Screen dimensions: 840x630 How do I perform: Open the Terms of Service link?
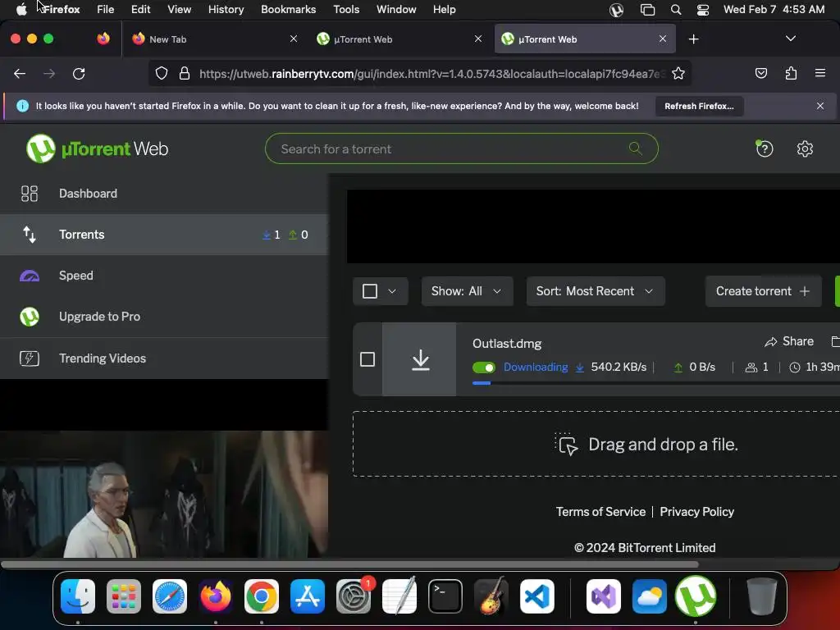[600, 512]
